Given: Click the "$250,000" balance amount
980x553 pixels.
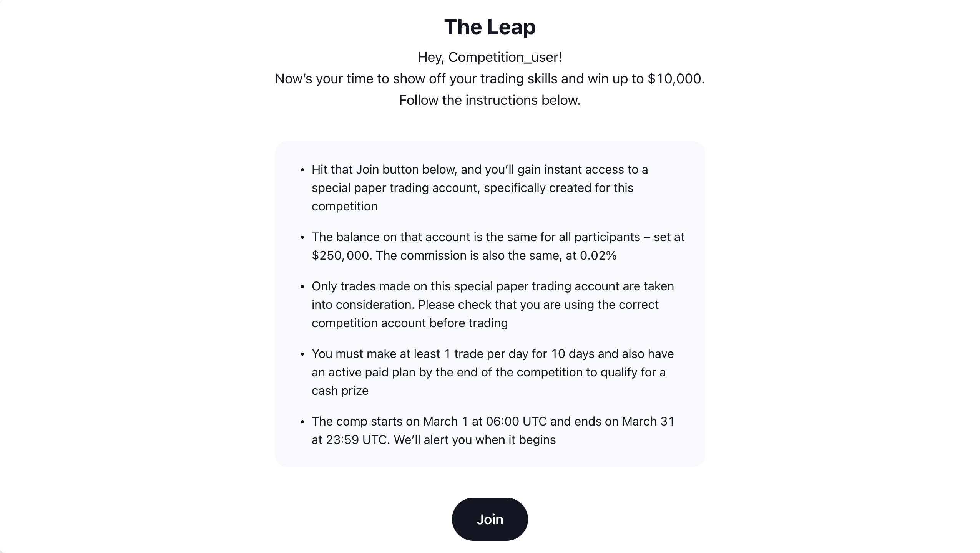Looking at the screenshot, I should (x=340, y=255).
